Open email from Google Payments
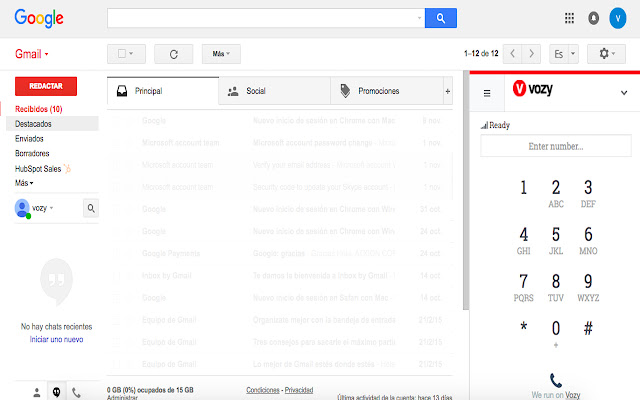This screenshot has width=640, height=400. pos(280,253)
